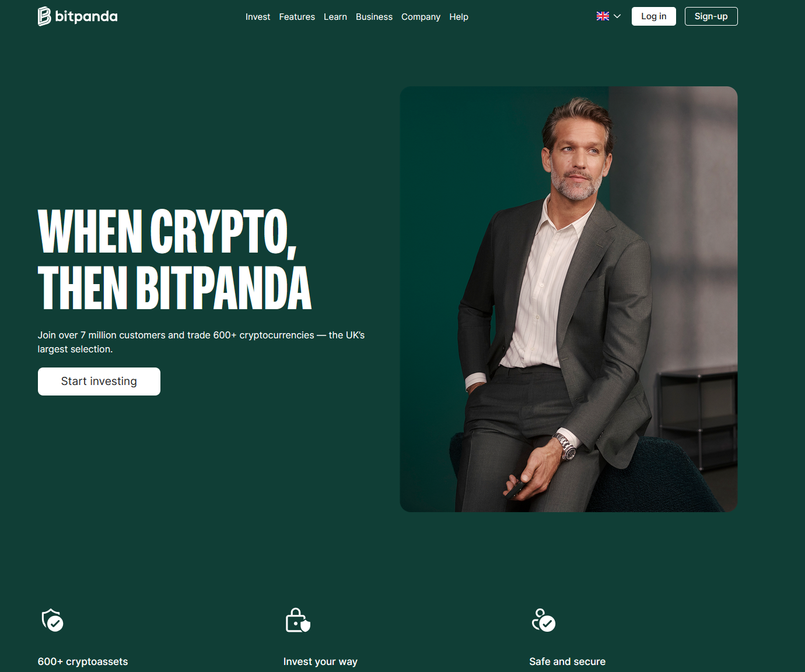Open the Help navigation item
The image size is (805, 672).
459,17
